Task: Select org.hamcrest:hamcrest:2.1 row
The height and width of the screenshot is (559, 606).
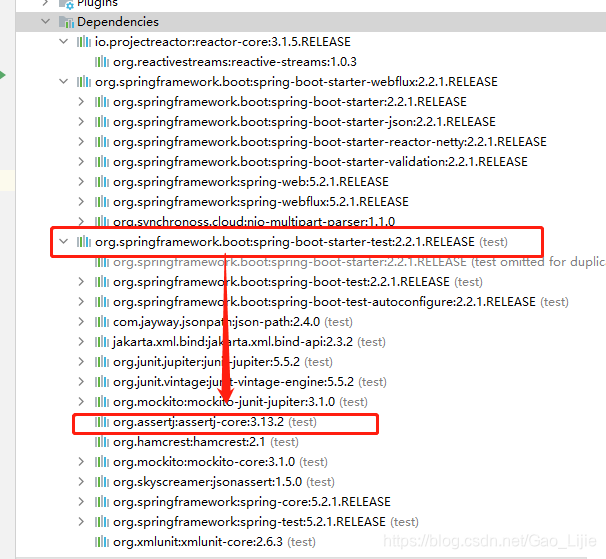Action: point(311,442)
